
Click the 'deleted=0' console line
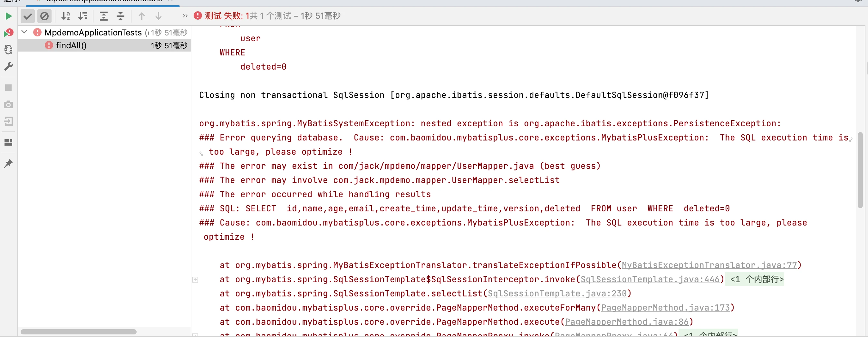pos(263,67)
